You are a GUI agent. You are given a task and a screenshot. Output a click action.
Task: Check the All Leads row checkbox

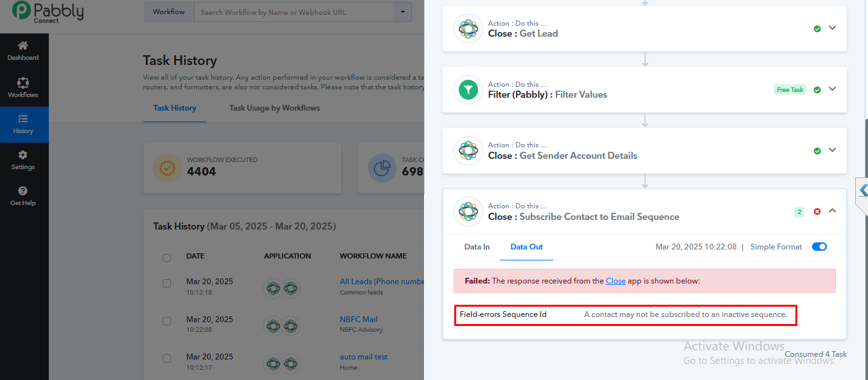(x=167, y=283)
